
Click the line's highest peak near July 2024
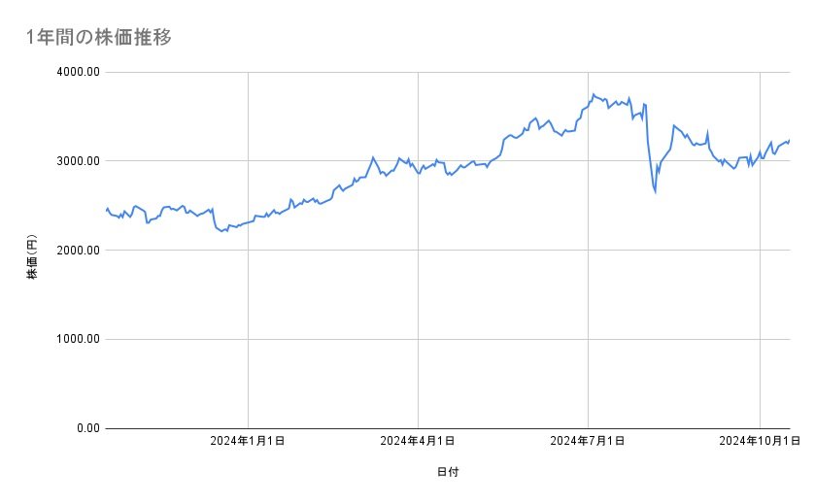593,94
